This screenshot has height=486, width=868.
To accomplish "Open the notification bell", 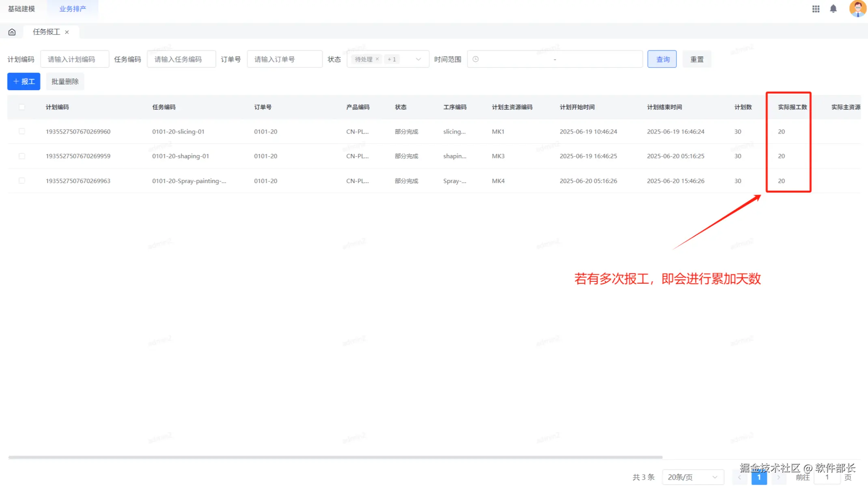I will 833,9.
